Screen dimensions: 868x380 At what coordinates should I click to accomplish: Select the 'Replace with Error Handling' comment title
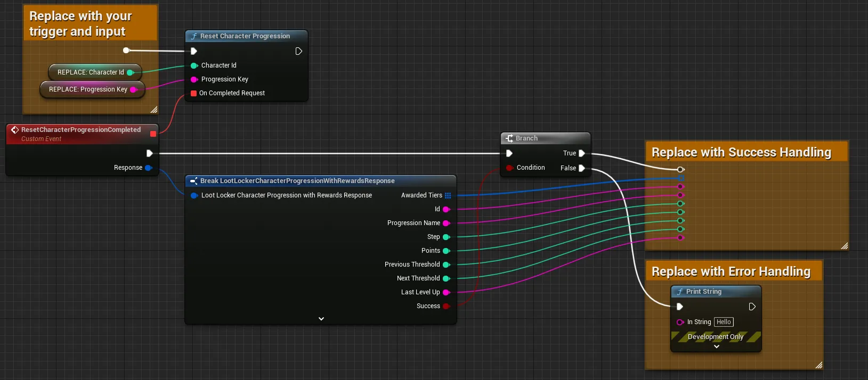pos(731,271)
